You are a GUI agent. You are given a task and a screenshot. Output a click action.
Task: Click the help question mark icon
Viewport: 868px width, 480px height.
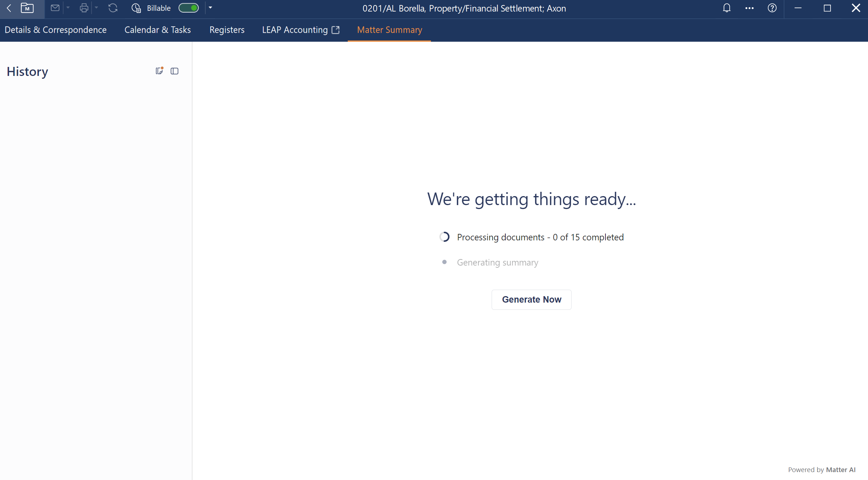pyautogui.click(x=772, y=8)
